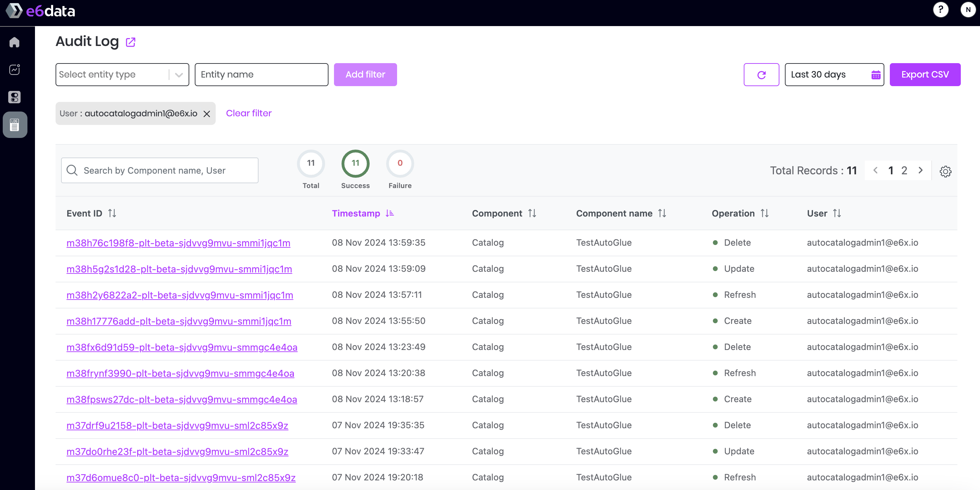This screenshot has width=980, height=490.
Task: Click the Total Records : 11 label
Action: point(813,170)
